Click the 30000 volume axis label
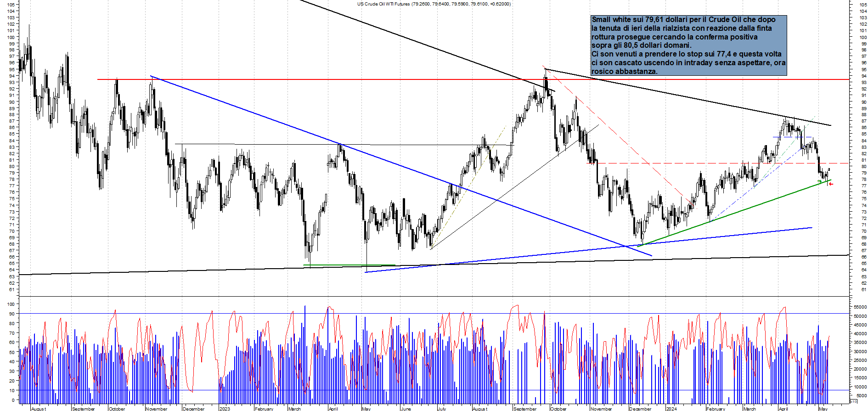The width and height of the screenshot is (868, 411). pyautogui.click(x=860, y=351)
